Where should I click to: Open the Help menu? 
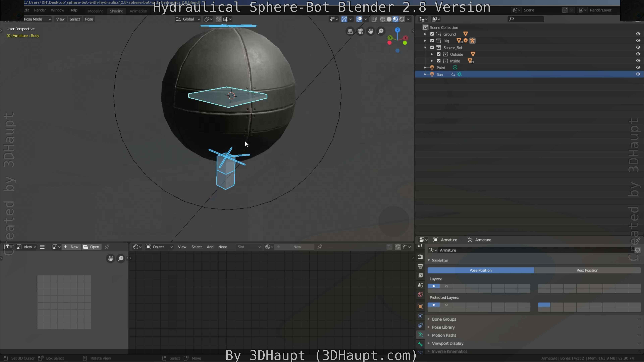point(73,10)
